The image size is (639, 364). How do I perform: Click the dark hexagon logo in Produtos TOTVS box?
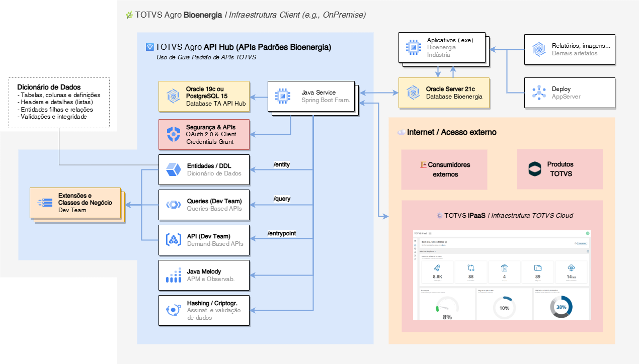pyautogui.click(x=535, y=169)
